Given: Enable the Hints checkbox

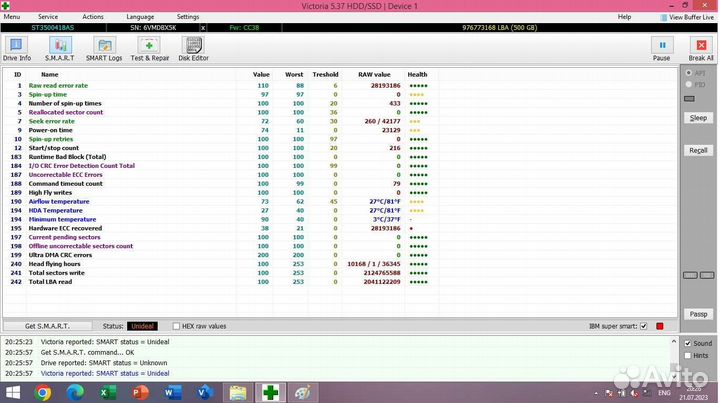Looking at the screenshot, I should pos(686,355).
